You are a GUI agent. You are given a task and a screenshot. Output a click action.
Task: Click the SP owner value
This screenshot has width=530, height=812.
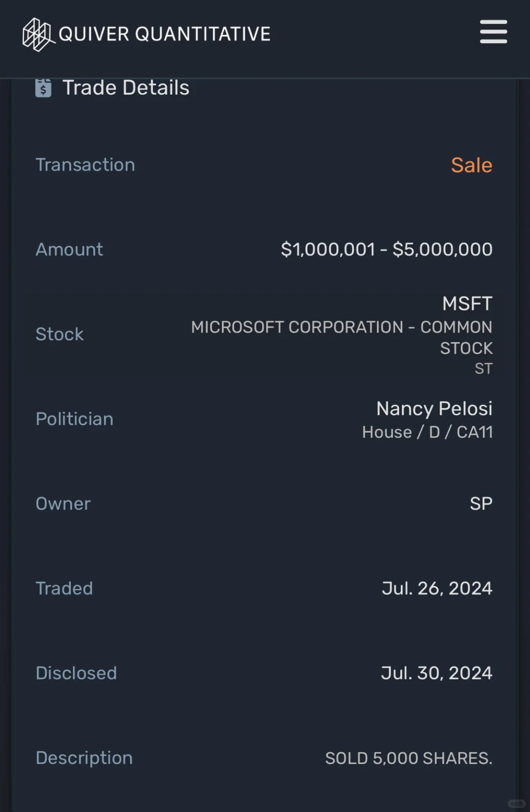pyautogui.click(x=481, y=504)
